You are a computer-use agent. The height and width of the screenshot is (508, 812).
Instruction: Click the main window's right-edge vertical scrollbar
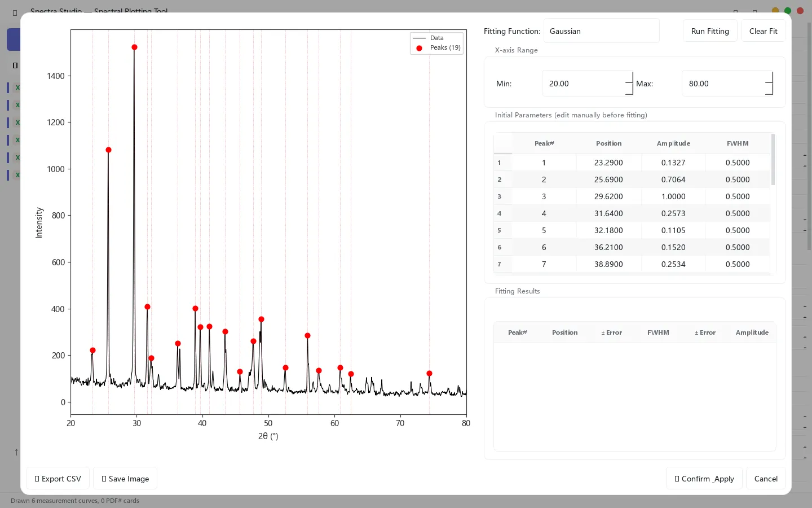(x=810, y=135)
